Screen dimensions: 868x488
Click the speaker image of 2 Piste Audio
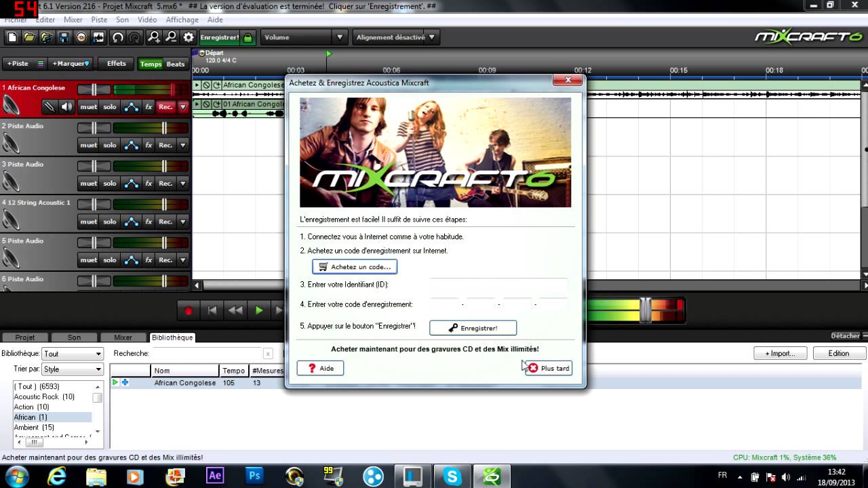[12, 142]
